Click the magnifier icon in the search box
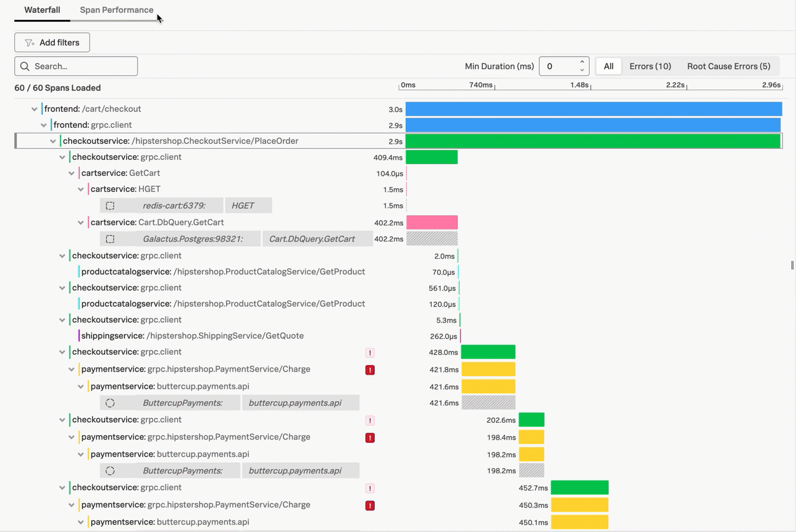 pos(25,66)
